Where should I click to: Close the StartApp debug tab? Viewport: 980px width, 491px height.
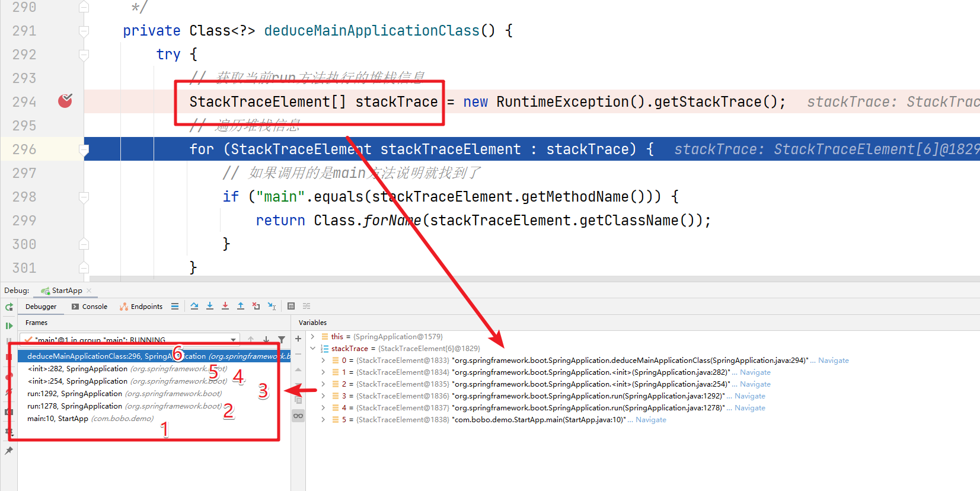tap(89, 291)
